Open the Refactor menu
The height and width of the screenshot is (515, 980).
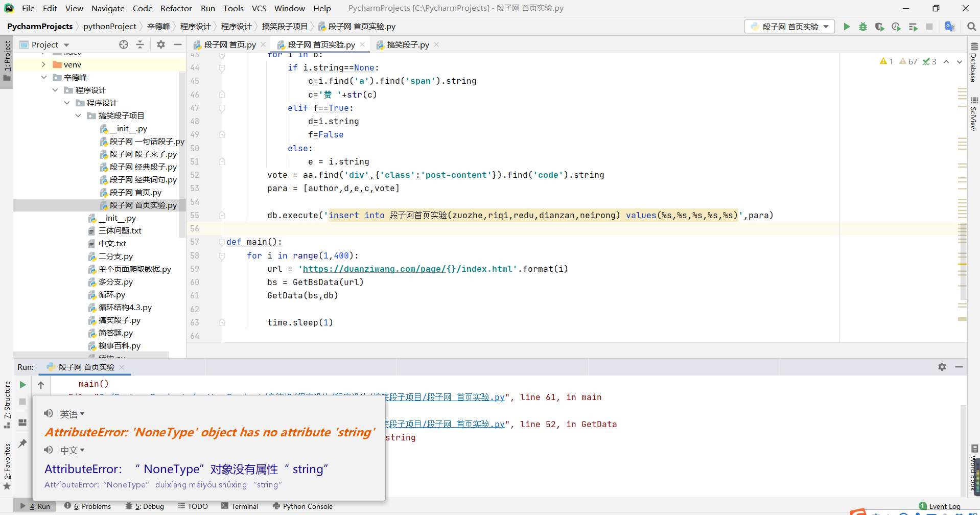176,8
